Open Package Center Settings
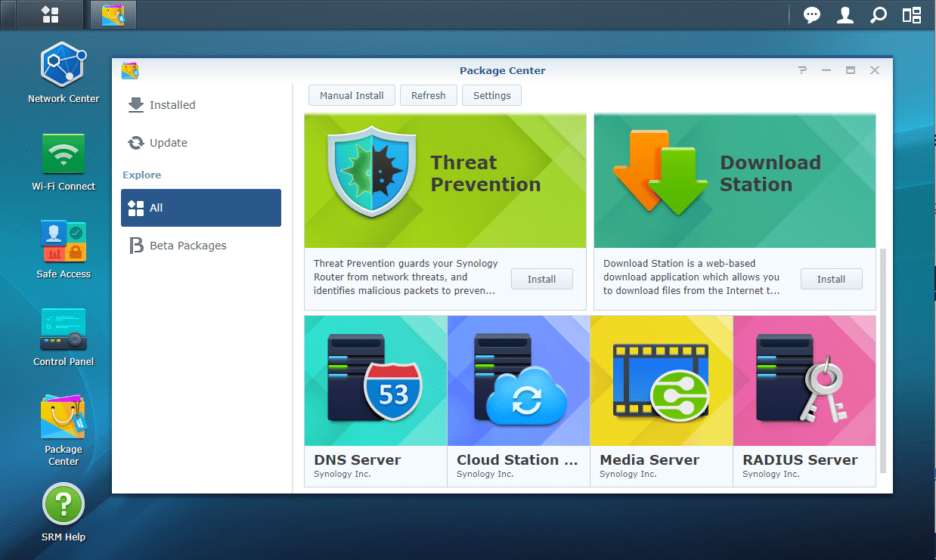Screen dimensions: 936x560 click(491, 96)
